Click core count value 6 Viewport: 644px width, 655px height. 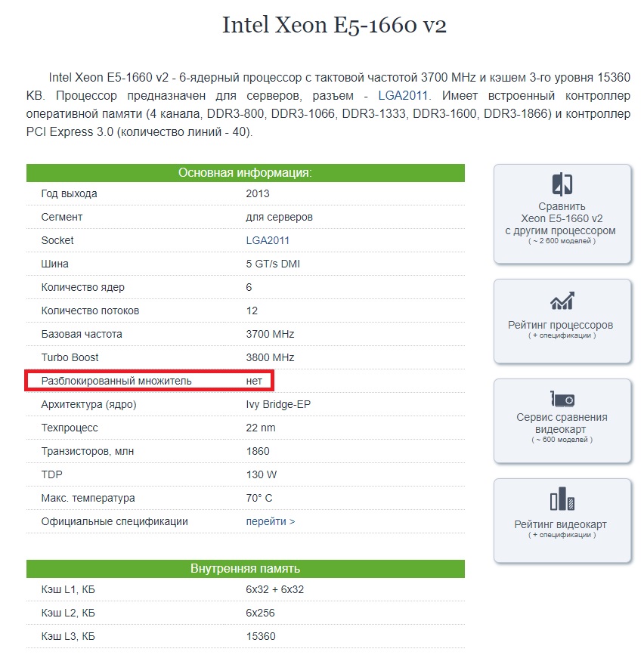(x=249, y=287)
